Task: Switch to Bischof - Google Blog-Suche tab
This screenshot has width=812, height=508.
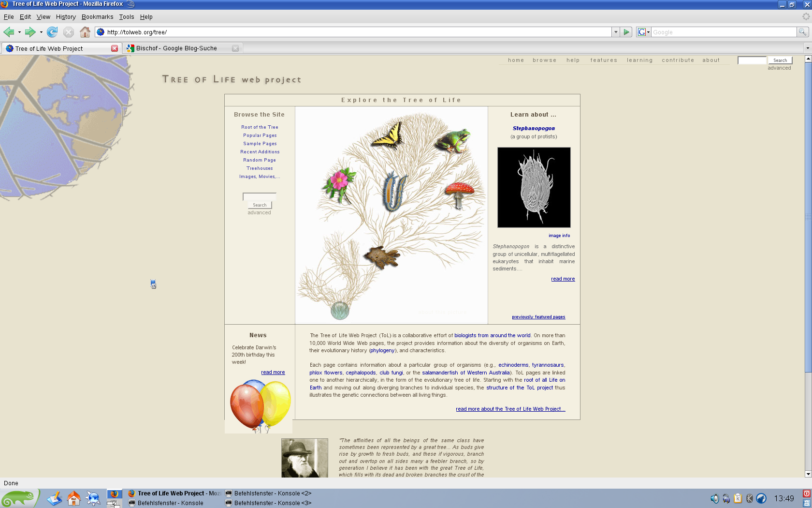Action: (176, 48)
